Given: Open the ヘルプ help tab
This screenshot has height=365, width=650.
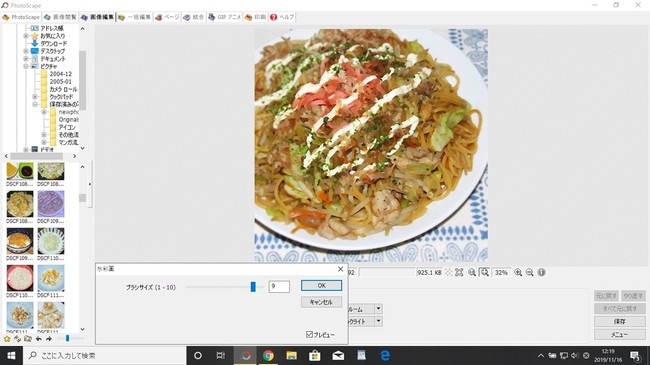Looking at the screenshot, I should click(x=282, y=17).
